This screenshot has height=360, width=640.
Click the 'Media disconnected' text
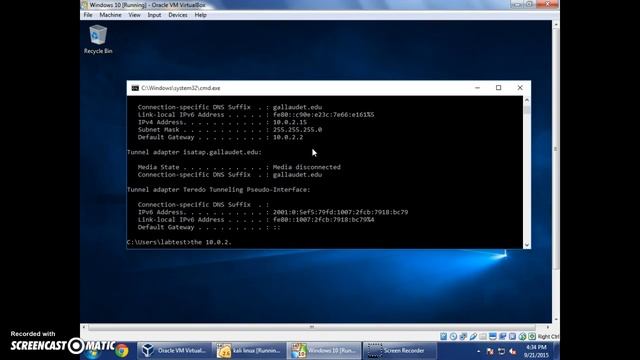(x=307, y=167)
